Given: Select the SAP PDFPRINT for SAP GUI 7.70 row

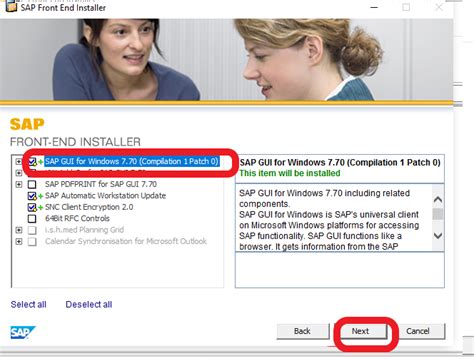Looking at the screenshot, I should pos(101,184).
